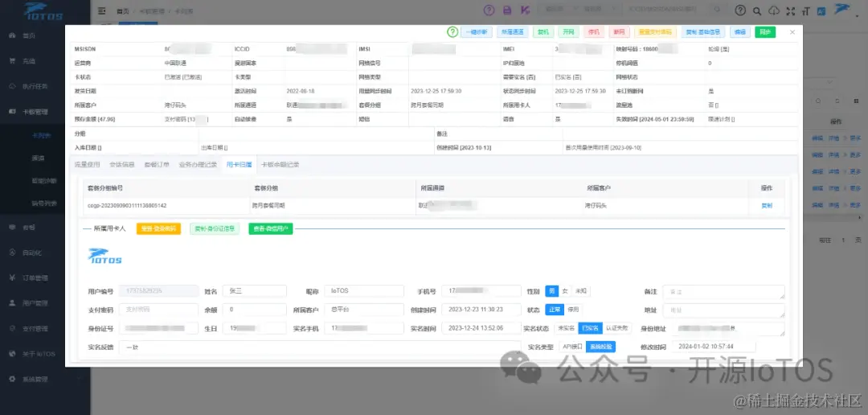This screenshot has height=415, width=868.
Task: Click the purple help circle icon in top bar
Action: (489, 10)
